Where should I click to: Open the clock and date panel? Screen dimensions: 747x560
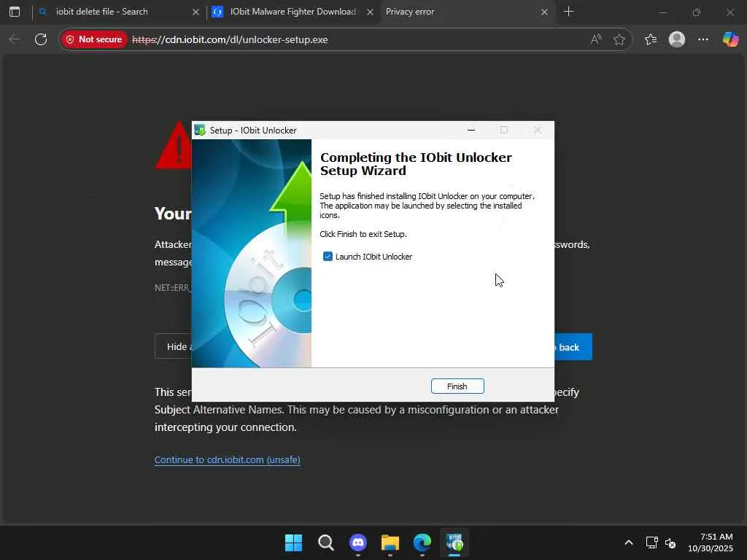point(711,542)
